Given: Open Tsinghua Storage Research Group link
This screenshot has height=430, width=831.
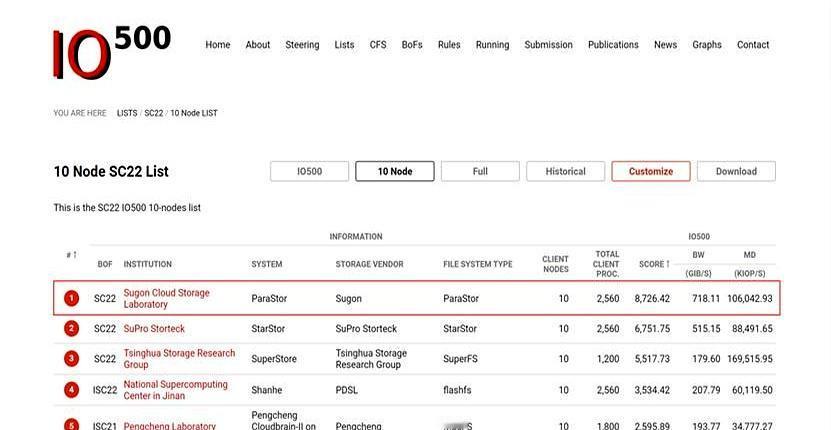Looking at the screenshot, I should click(x=179, y=359).
